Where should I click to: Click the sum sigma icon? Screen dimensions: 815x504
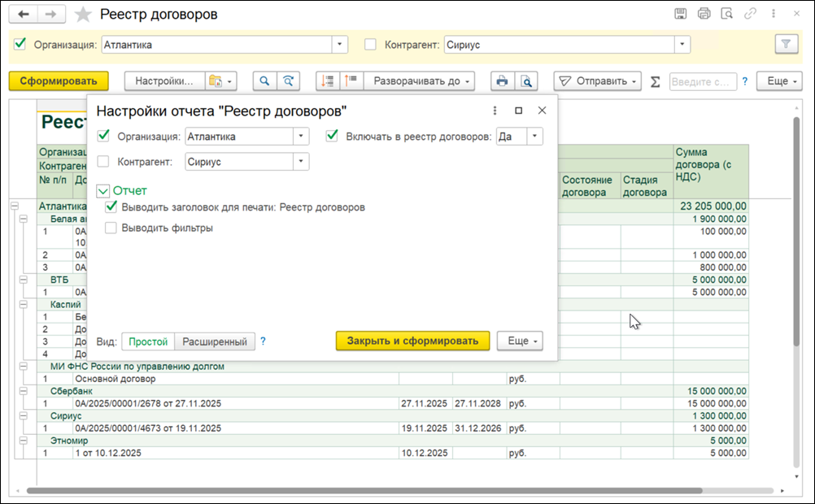tap(656, 81)
